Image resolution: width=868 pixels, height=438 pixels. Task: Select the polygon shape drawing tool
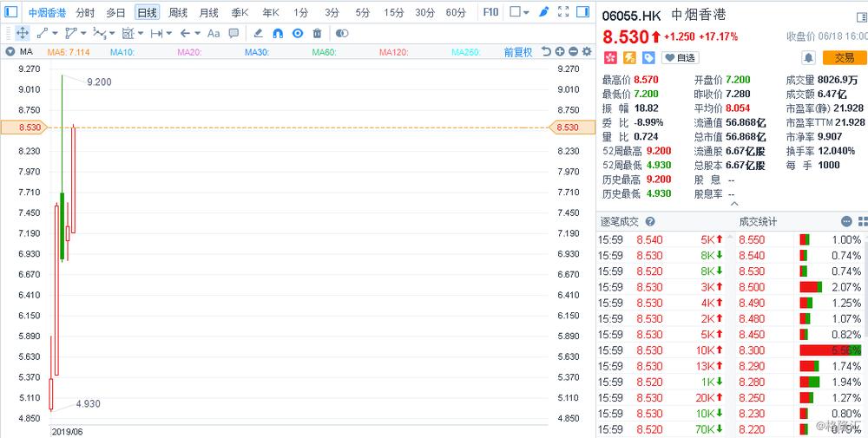point(71,33)
